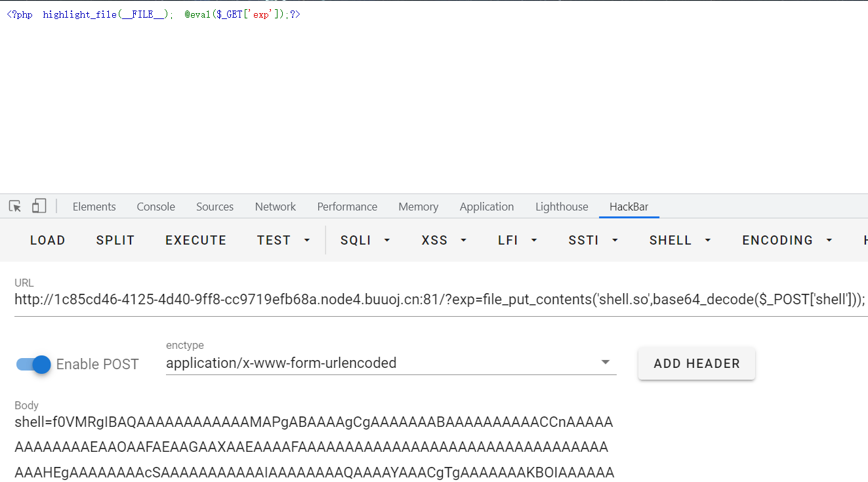Switch to the Console tab
The height and width of the screenshot is (482, 868).
pos(156,207)
